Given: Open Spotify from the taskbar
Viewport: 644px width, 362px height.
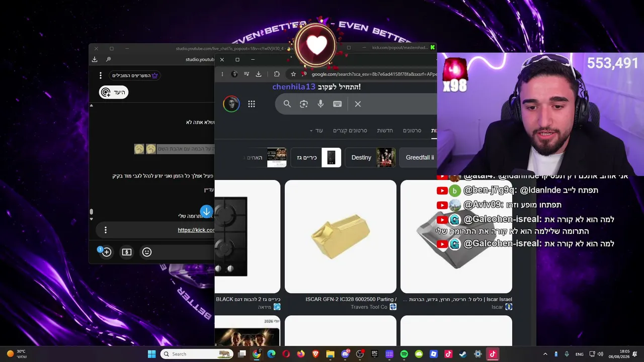Looking at the screenshot, I should (x=404, y=354).
